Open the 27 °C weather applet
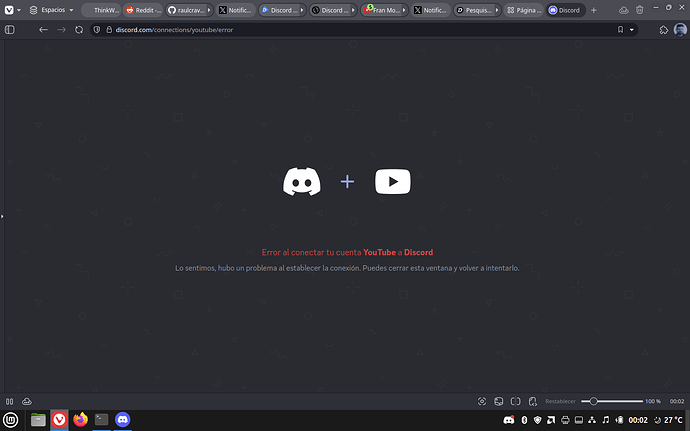Image resolution: width=690 pixels, height=431 pixels. point(669,420)
